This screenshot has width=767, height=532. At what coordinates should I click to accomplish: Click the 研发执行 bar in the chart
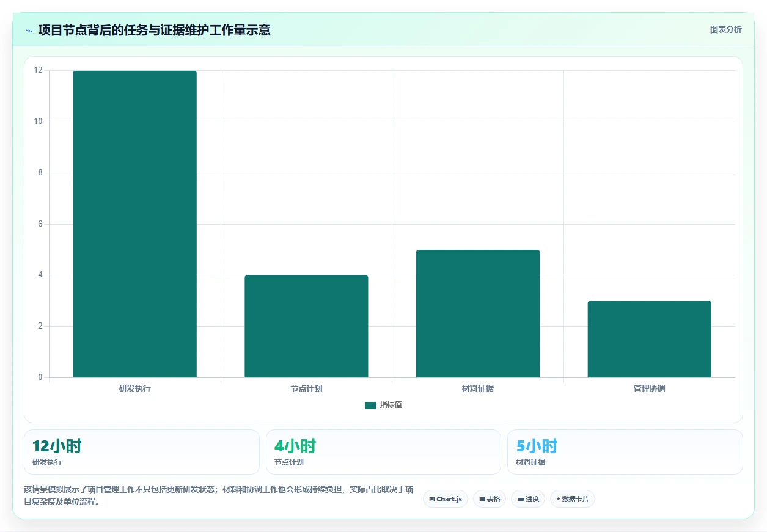tap(135, 224)
